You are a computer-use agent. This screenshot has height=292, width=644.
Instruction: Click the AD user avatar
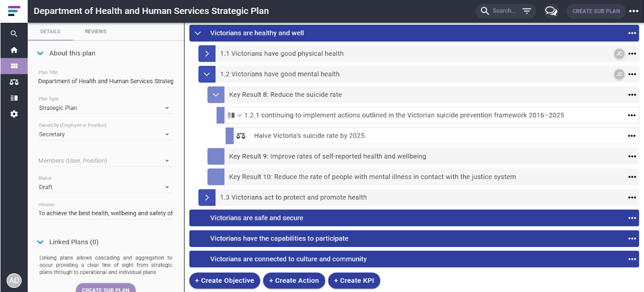click(14, 280)
